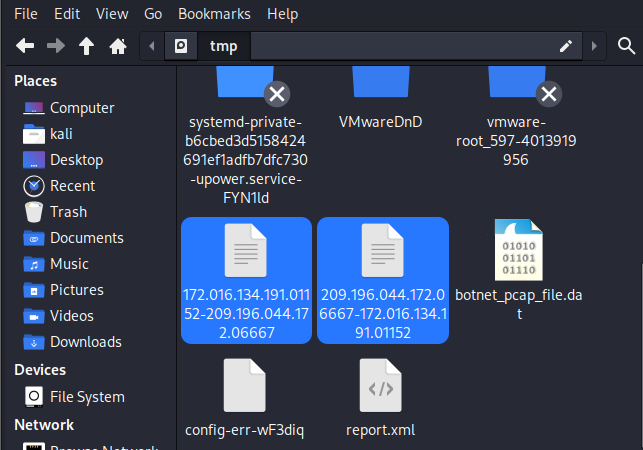Click the Trash bin icon in sidebar

point(34,212)
